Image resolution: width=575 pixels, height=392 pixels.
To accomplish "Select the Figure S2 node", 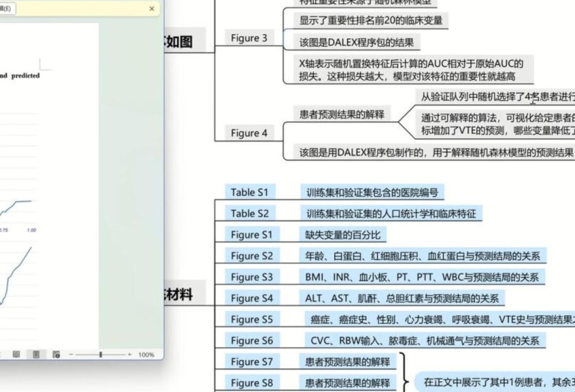I will tap(252, 256).
